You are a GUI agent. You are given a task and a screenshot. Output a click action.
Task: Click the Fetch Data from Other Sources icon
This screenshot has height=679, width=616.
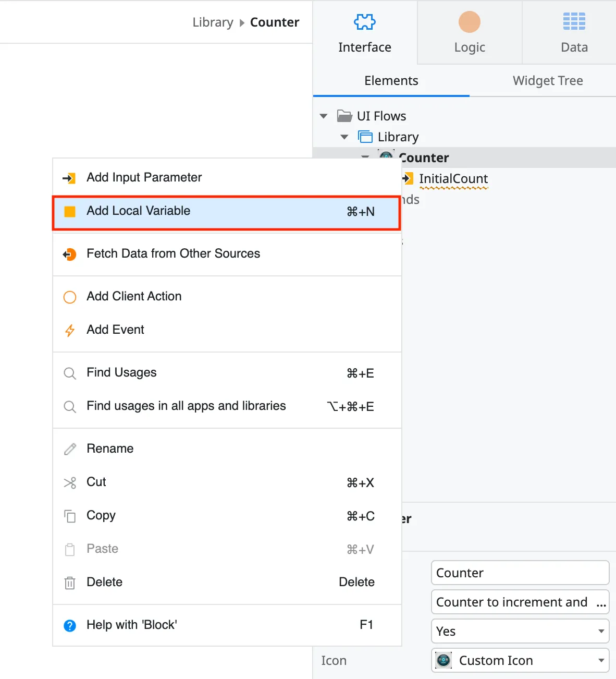pyautogui.click(x=70, y=254)
